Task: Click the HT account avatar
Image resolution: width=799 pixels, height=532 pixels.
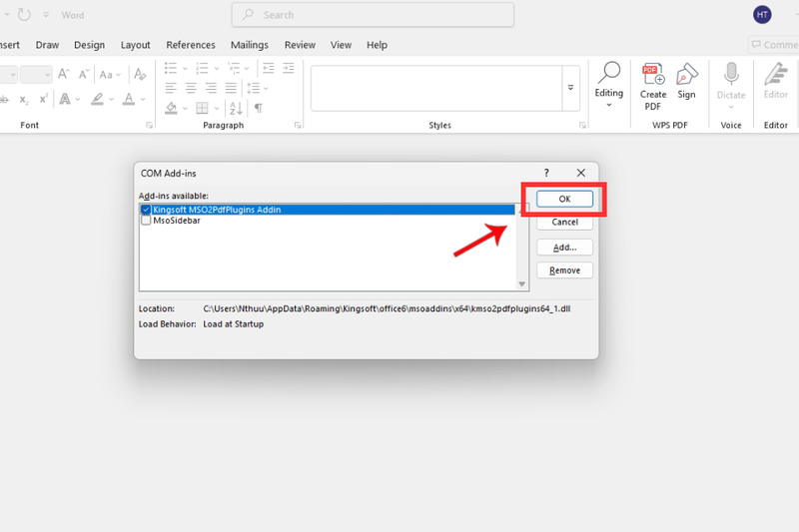Action: point(762,15)
